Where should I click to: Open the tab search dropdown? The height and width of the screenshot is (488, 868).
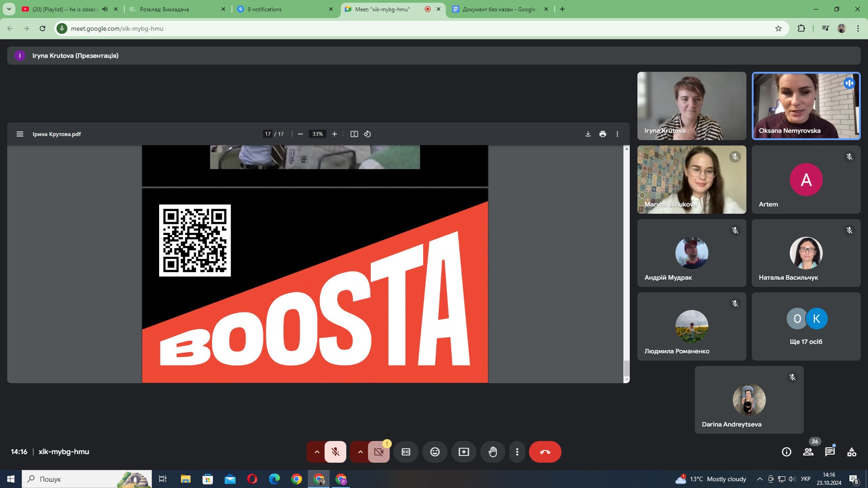9,9
